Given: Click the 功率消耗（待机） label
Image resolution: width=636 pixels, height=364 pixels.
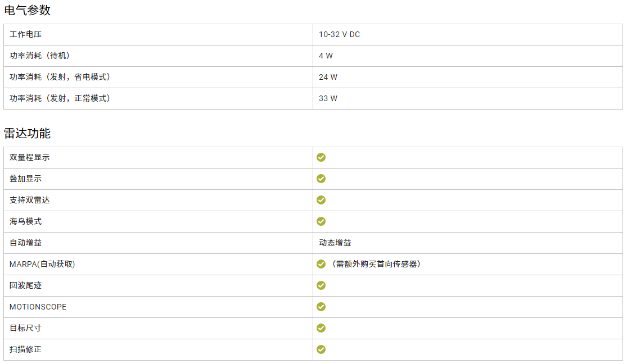Looking at the screenshot, I should point(39,56).
